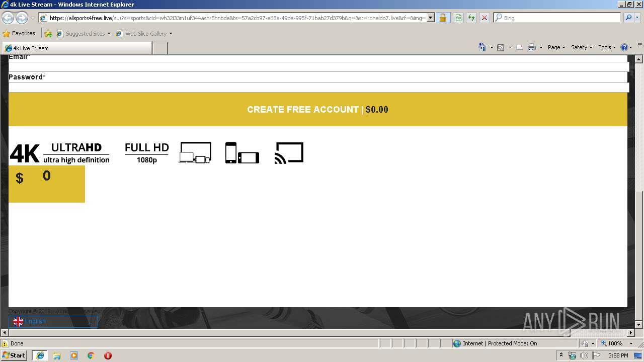Click the Back navigation arrow
Screen dimensions: 644x362
click(8, 18)
